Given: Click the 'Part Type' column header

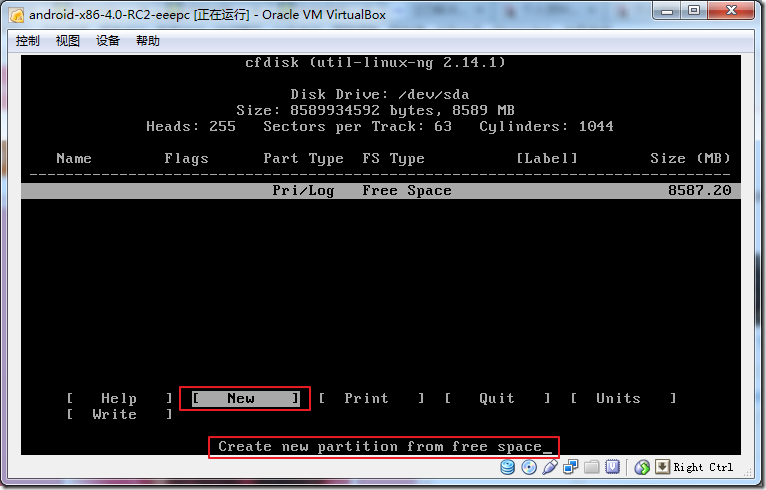Looking at the screenshot, I should pyautogui.click(x=303, y=159).
